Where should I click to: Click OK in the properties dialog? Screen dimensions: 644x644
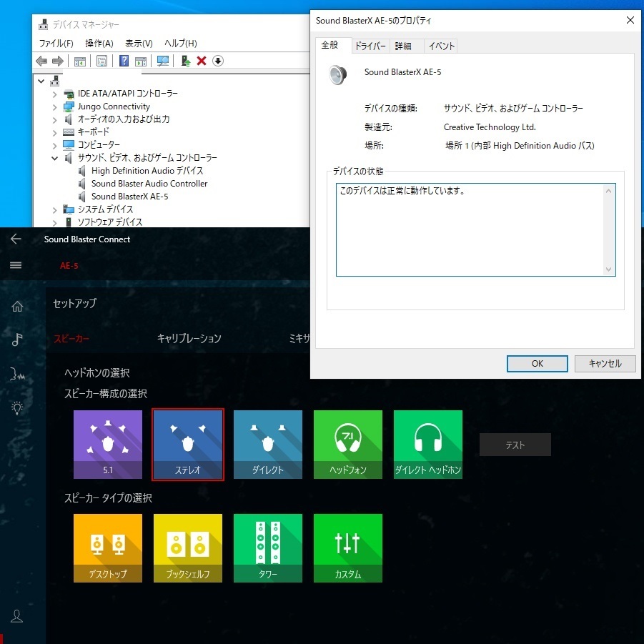click(x=538, y=364)
